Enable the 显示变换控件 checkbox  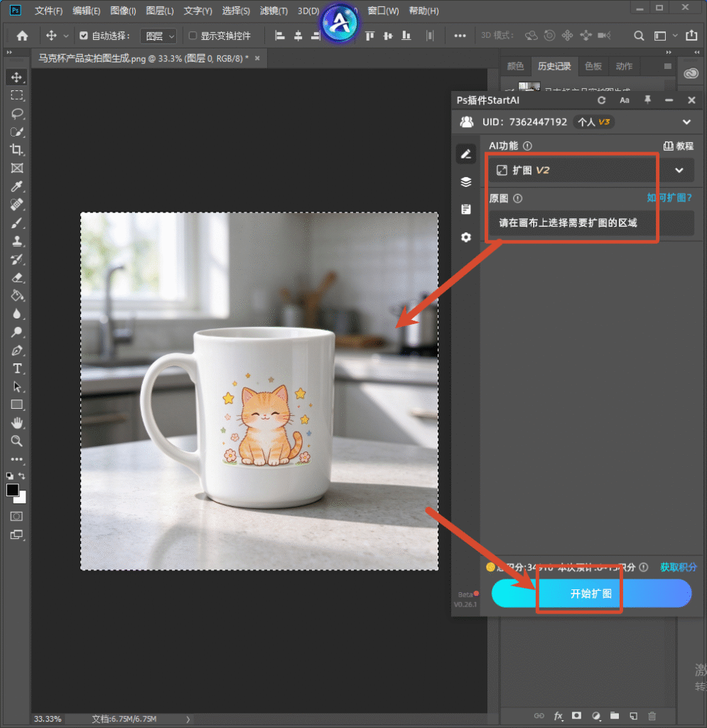pos(193,36)
